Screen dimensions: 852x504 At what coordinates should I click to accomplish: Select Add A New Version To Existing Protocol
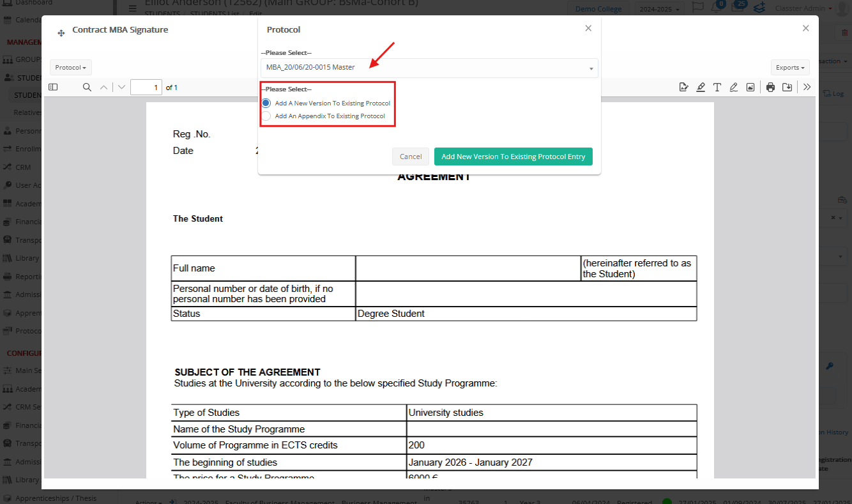(x=266, y=103)
